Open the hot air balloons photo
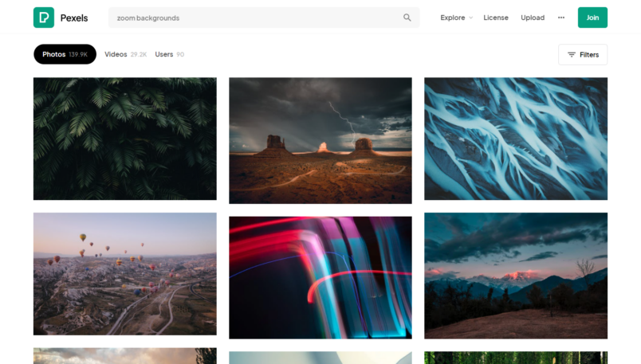 (124, 273)
